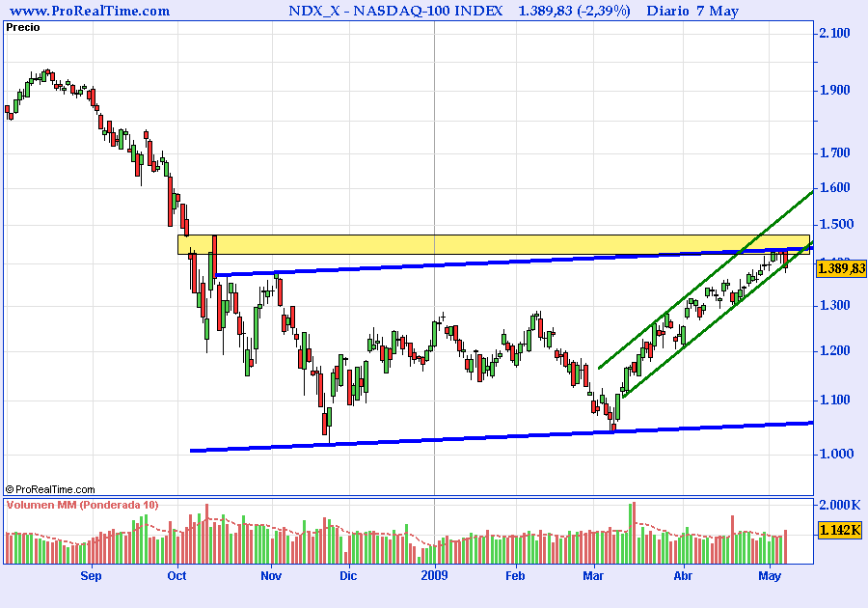The width and height of the screenshot is (868, 608).
Task: Click the Precio panel label
Action: [23, 28]
